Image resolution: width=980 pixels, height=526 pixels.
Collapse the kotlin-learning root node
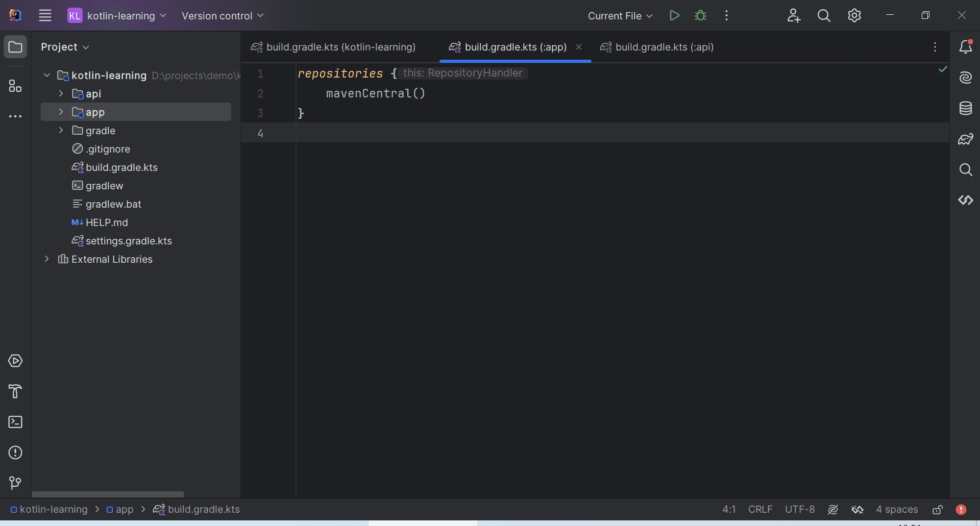(47, 75)
